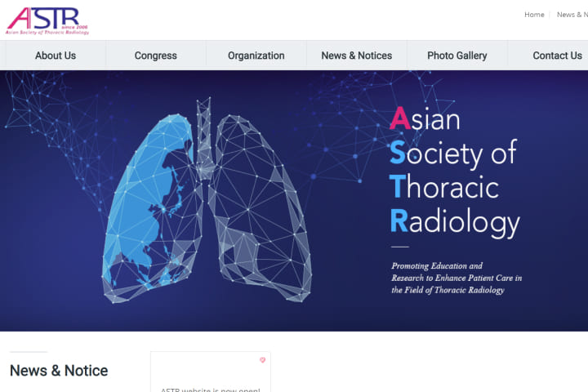This screenshot has width=588, height=392.
Task: Go to the Home link at top
Action: click(534, 15)
